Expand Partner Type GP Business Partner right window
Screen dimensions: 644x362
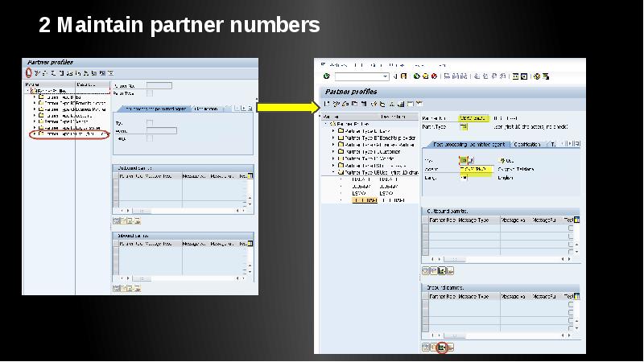coord(333,145)
